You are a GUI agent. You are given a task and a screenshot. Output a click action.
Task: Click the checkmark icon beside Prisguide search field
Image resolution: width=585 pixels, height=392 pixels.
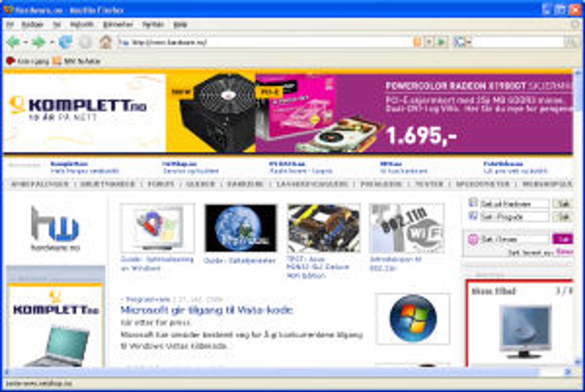[x=473, y=216]
